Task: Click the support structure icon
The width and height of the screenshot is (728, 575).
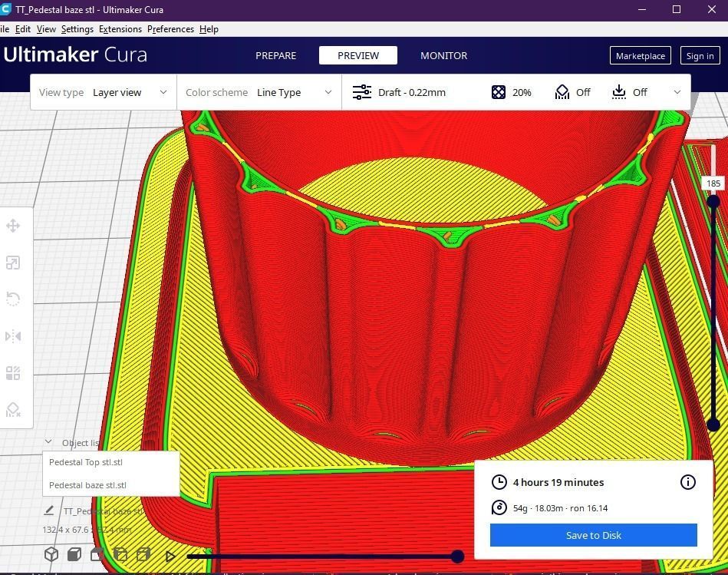Action: tap(562, 92)
